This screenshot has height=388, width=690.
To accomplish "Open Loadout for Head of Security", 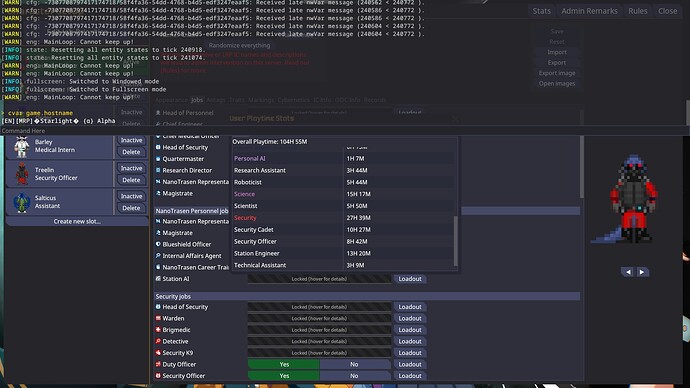I will [x=410, y=307].
